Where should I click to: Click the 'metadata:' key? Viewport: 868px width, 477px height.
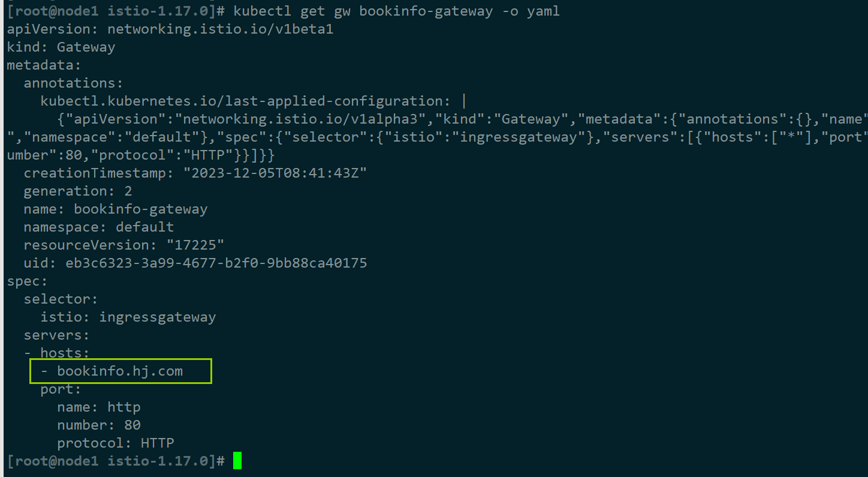point(44,65)
